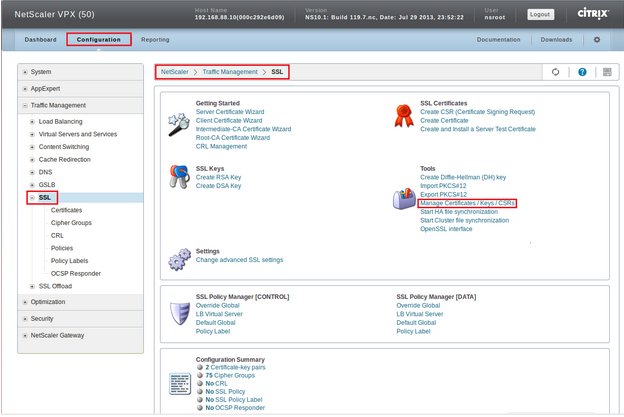Viewport: 624px width, 417px height.
Task: Expand the Content Switching node
Action: coord(32,147)
